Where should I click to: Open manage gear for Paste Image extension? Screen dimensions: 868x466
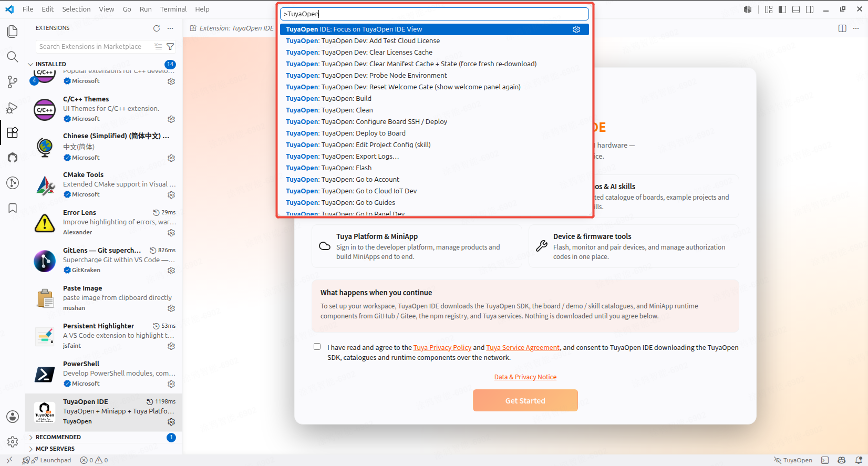click(x=171, y=308)
